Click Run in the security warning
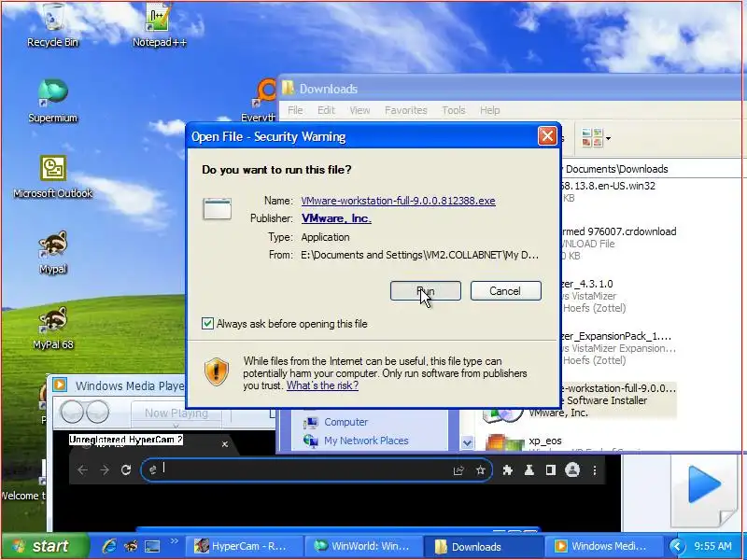 [x=426, y=291]
